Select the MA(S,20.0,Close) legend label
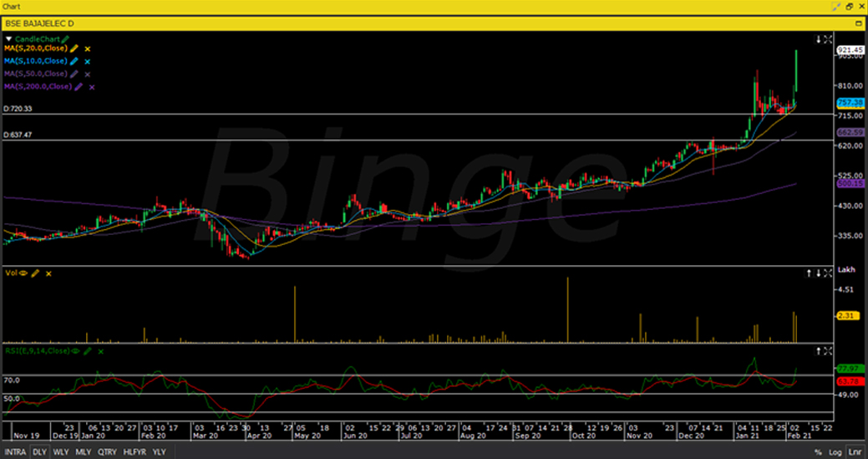 pyautogui.click(x=35, y=48)
